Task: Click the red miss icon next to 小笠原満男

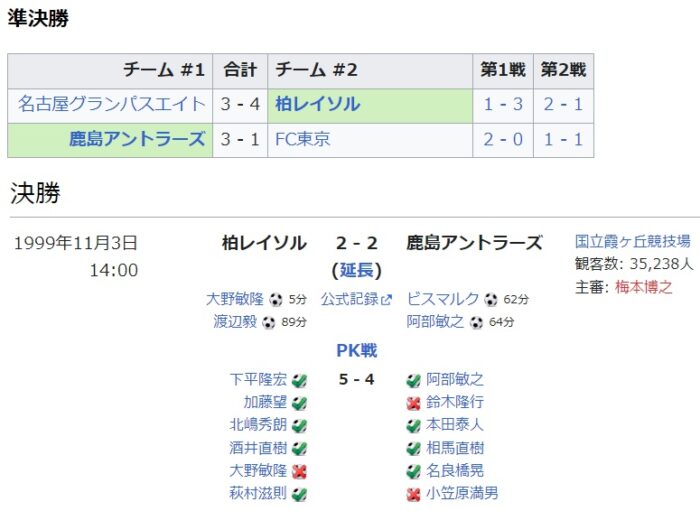Action: point(414,494)
